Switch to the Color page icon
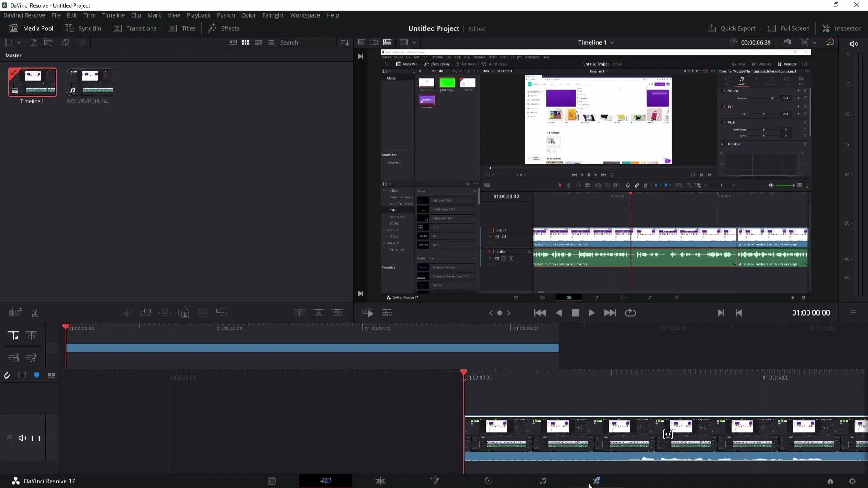 488,481
